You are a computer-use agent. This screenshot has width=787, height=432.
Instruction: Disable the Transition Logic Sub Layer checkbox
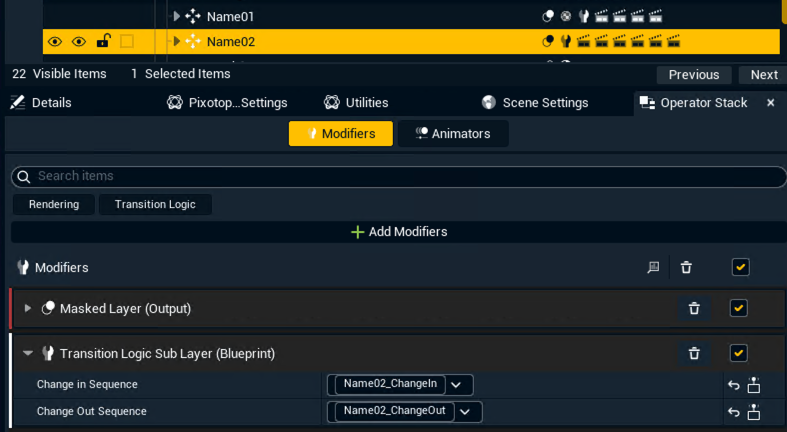click(x=738, y=353)
